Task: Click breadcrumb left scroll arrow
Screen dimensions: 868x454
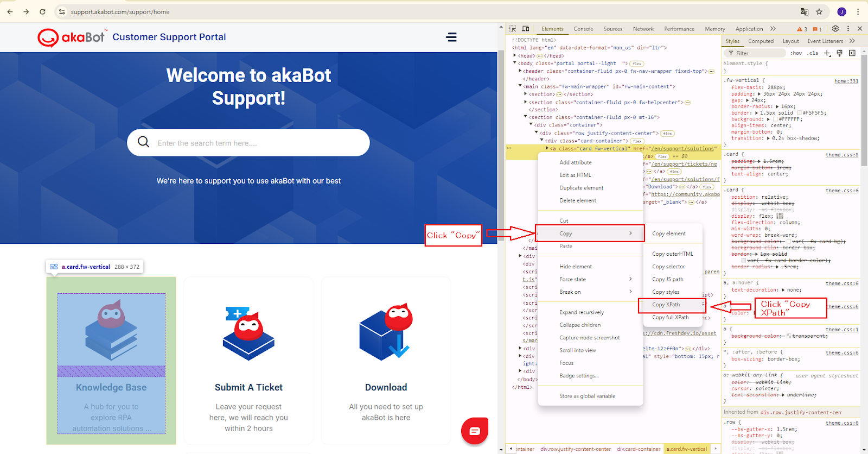Action: point(511,449)
